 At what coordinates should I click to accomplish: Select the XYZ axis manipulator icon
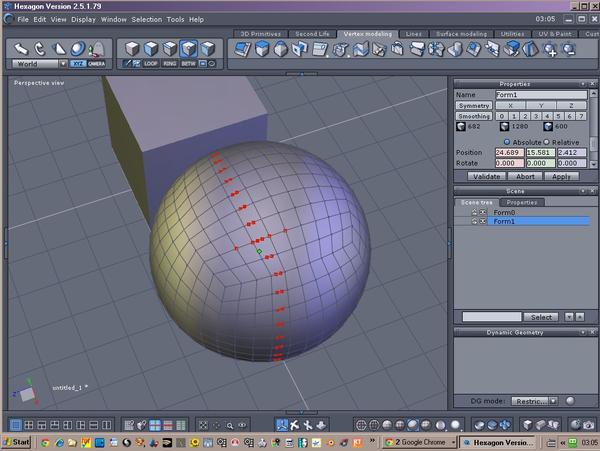[78, 63]
